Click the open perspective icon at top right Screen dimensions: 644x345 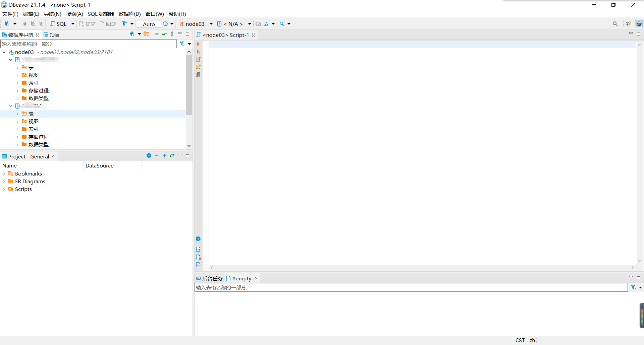click(628, 24)
